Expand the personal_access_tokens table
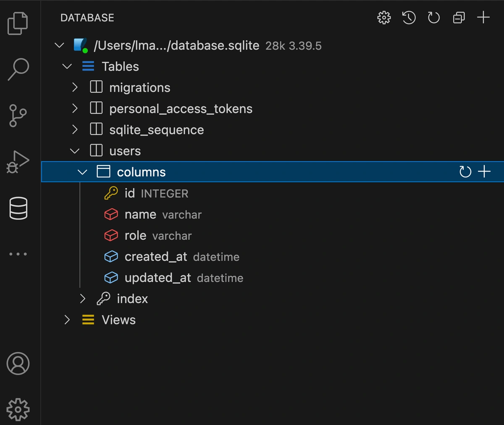This screenshot has width=504, height=425. coord(75,108)
